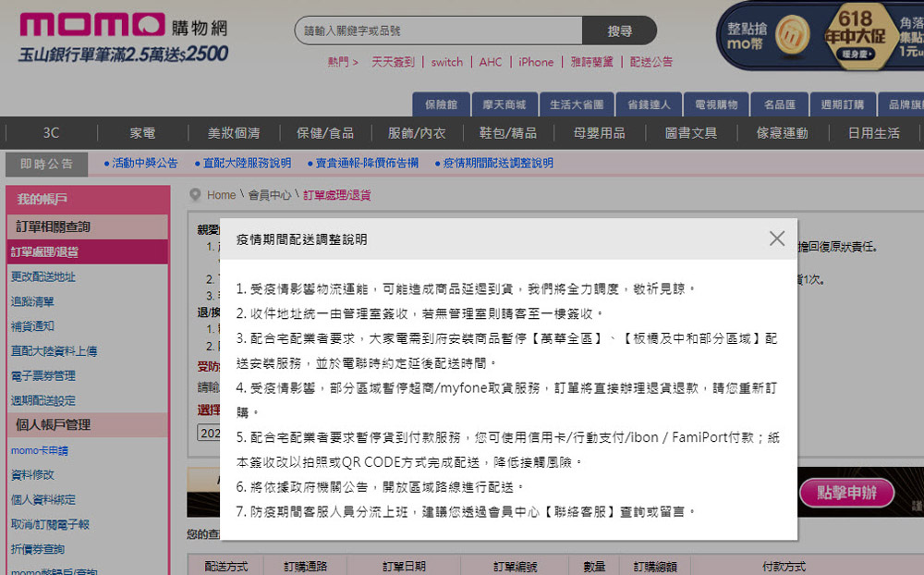
Task: Click the 我的帳戶 sidebar title
Action: point(88,200)
